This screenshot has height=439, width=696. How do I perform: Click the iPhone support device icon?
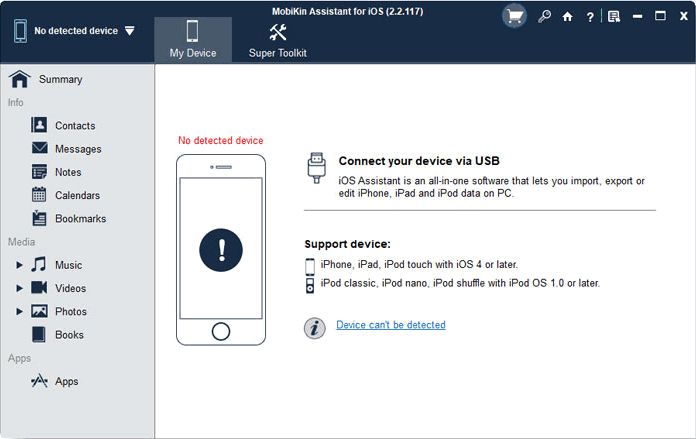[x=310, y=266]
